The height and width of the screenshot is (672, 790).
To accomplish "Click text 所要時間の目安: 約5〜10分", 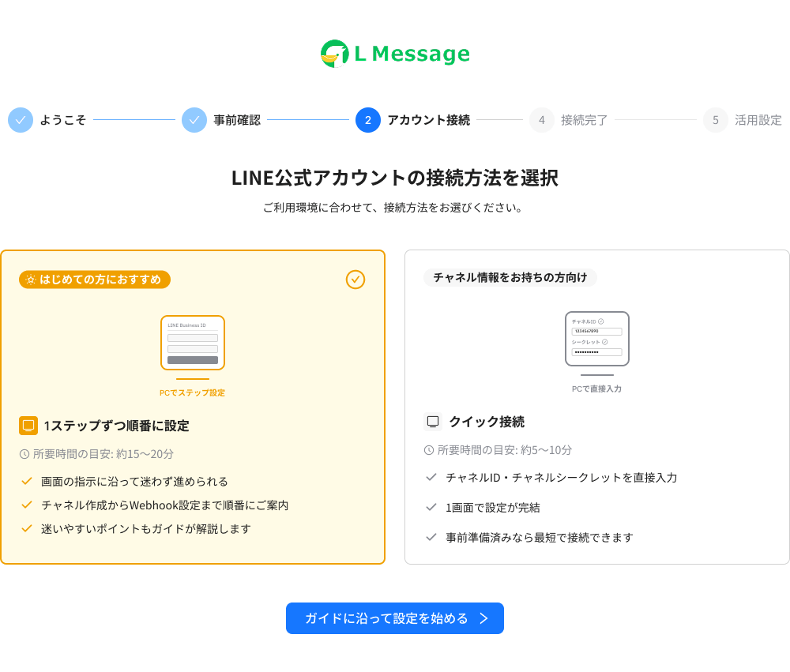I will 505,450.
